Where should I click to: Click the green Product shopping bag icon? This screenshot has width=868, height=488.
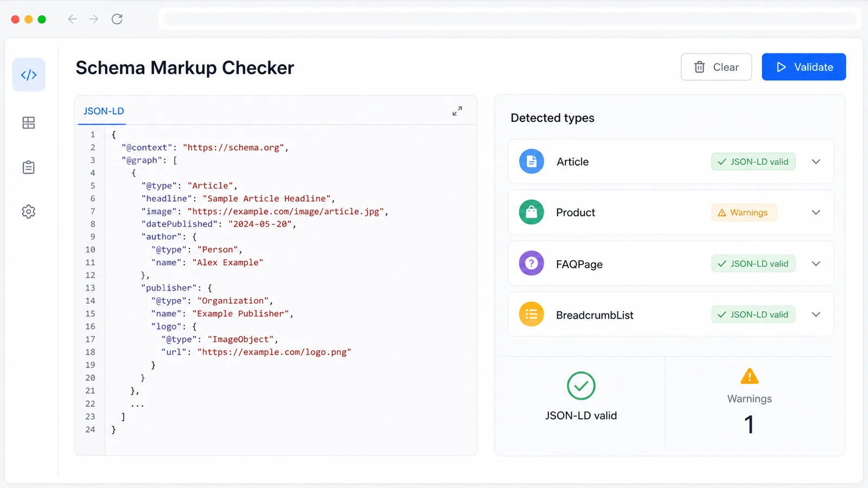pos(532,213)
